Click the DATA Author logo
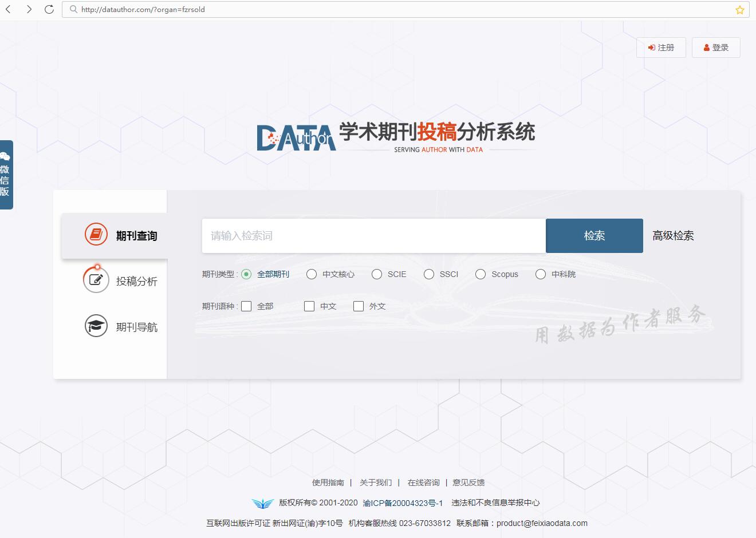The image size is (756, 538). 296,138
